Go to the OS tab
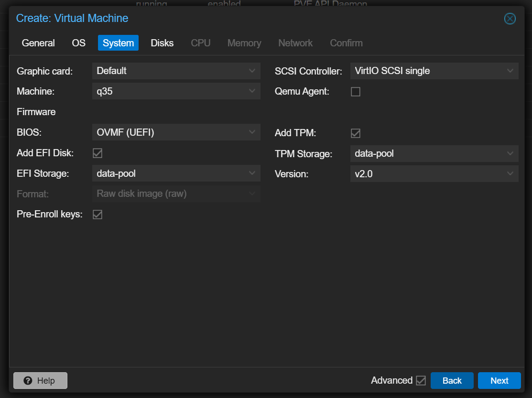The height and width of the screenshot is (398, 532). pyautogui.click(x=79, y=43)
